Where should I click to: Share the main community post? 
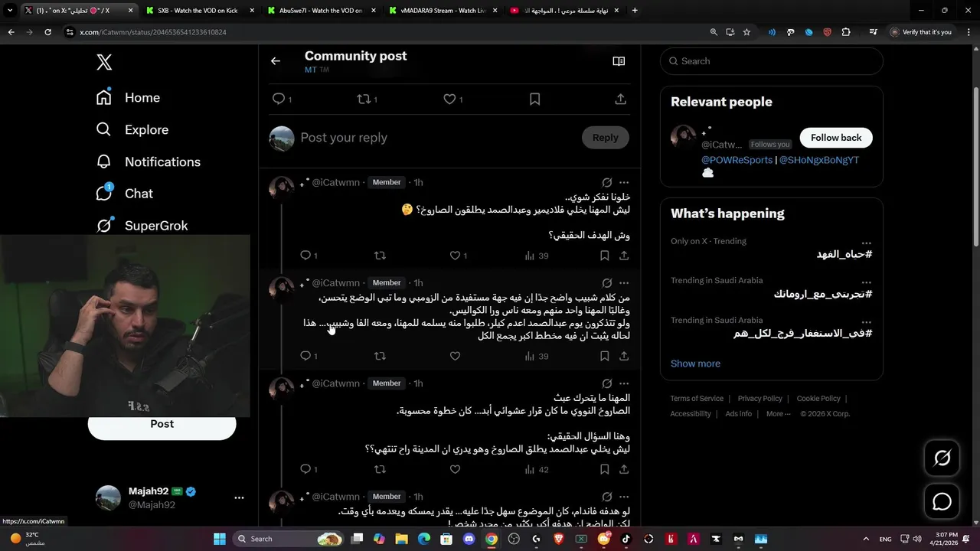[x=621, y=99]
